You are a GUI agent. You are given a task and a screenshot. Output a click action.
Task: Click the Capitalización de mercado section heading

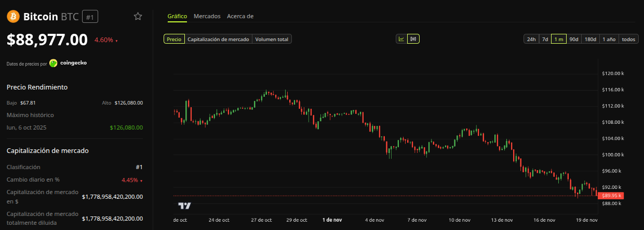pyautogui.click(x=48, y=151)
